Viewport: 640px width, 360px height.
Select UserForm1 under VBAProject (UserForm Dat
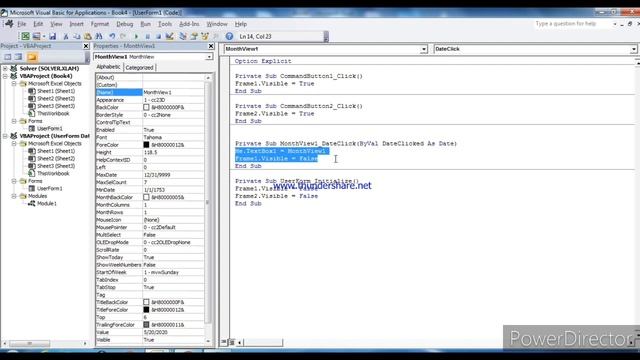point(50,188)
